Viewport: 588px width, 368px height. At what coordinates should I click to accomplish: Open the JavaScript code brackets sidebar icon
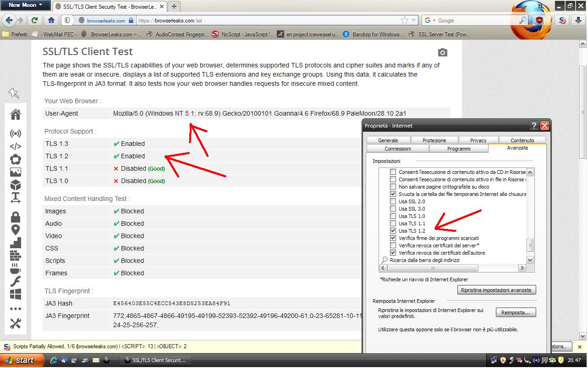click(x=16, y=146)
